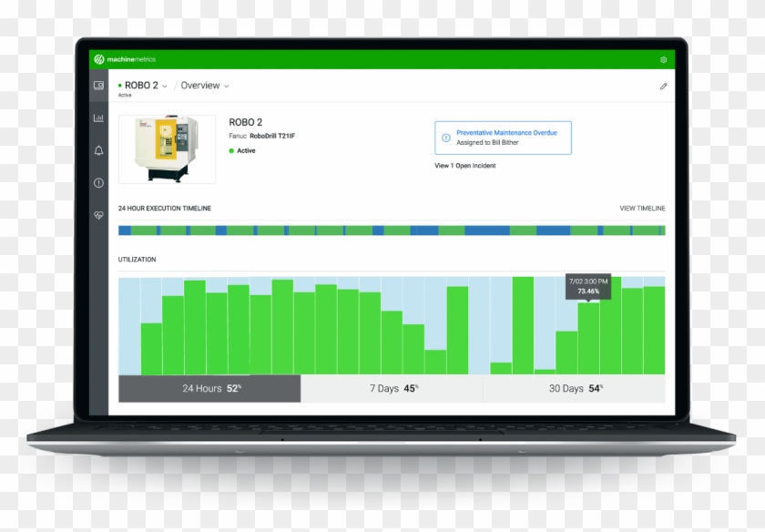Click the utilization bar under 73.46% tooltip
Viewport: 765px width, 532px height.
[588, 339]
